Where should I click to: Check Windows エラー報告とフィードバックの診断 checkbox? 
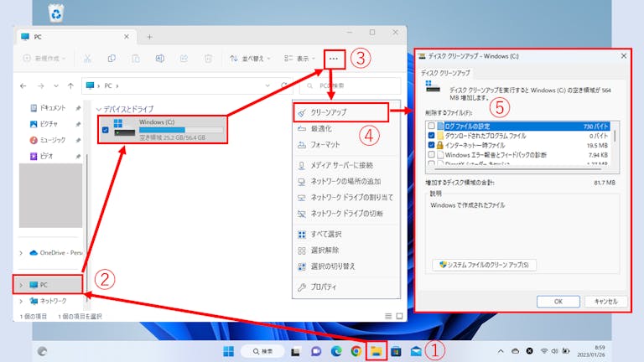(431, 155)
